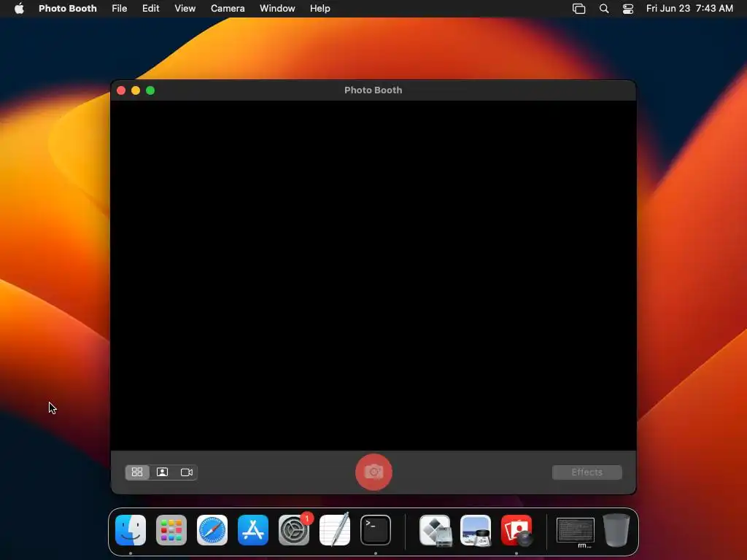The width and height of the screenshot is (747, 560).
Task: Open Finder from the Dock
Action: point(131,530)
